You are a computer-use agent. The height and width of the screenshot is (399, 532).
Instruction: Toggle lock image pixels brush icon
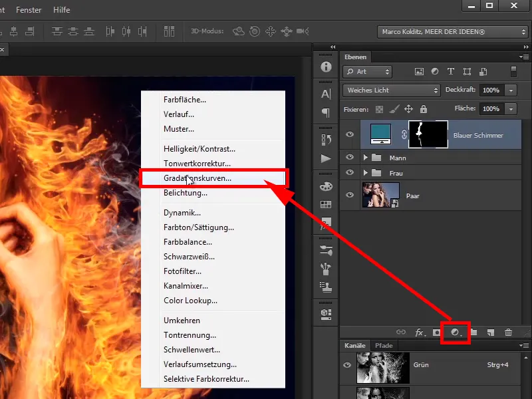point(394,109)
